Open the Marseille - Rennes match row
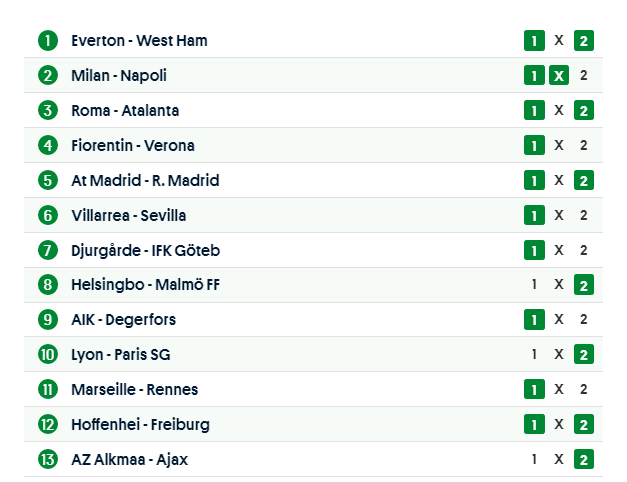 [134, 390]
